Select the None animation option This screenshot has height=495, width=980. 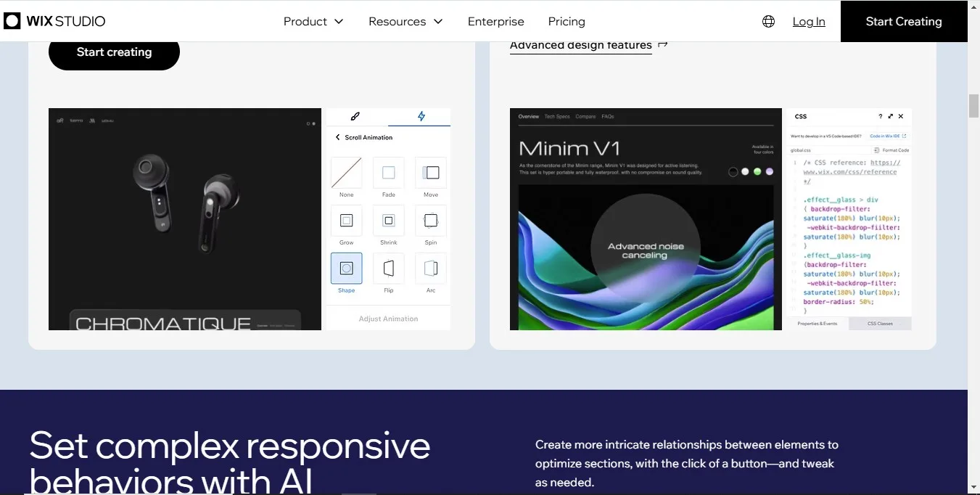[x=347, y=173]
